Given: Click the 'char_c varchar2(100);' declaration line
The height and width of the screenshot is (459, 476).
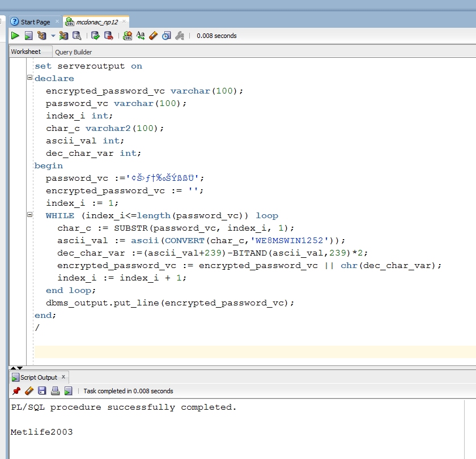Looking at the screenshot, I should [x=105, y=129].
